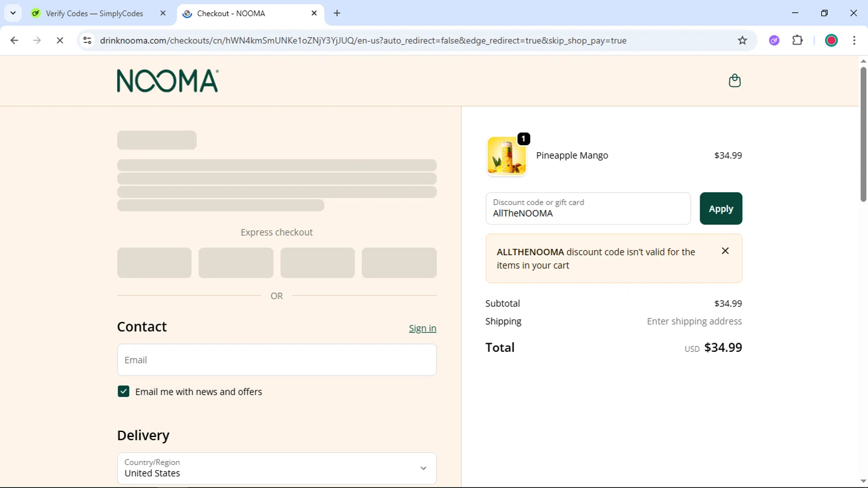Image resolution: width=868 pixels, height=488 pixels.
Task: Open the Extensions puzzle icon
Action: [797, 41]
